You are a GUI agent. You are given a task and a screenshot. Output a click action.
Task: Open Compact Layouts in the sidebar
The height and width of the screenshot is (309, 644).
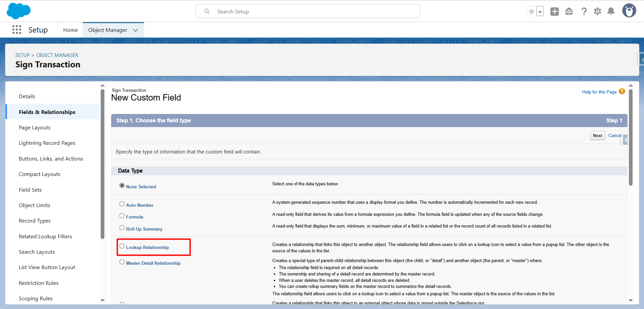coord(40,174)
